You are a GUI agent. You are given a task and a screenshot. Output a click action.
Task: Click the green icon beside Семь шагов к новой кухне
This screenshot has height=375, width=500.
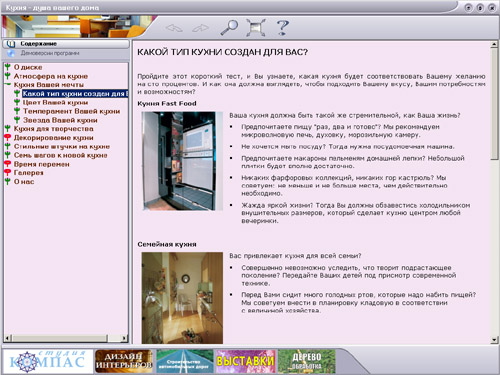[8, 155]
